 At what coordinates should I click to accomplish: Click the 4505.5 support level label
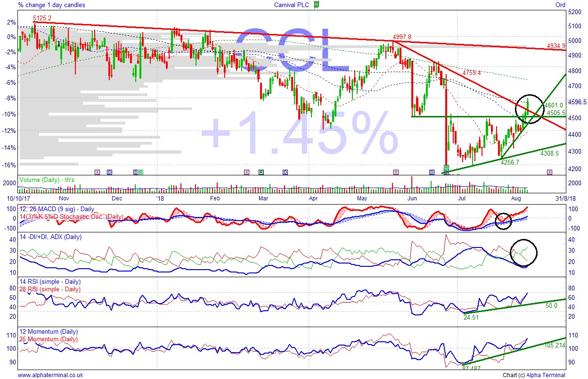pos(556,113)
